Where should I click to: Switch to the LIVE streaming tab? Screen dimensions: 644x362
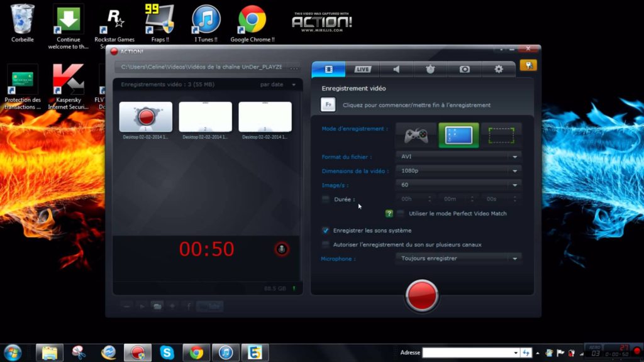tap(362, 69)
